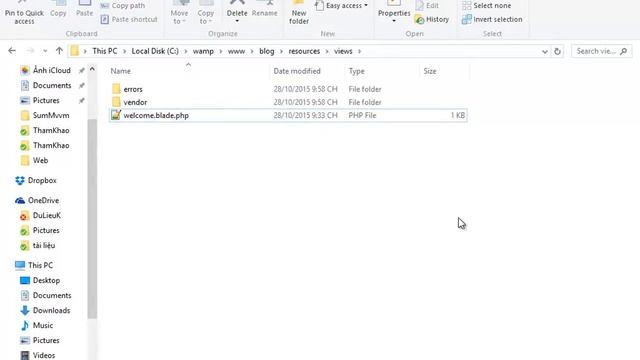Open the Delete button dropdown

click(237, 20)
